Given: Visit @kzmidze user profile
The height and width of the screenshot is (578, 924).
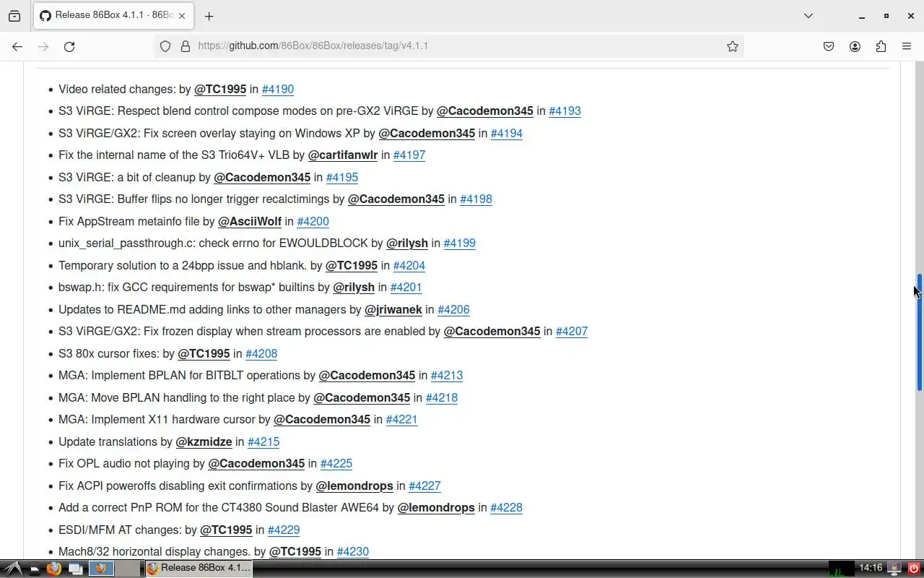Looking at the screenshot, I should (204, 441).
